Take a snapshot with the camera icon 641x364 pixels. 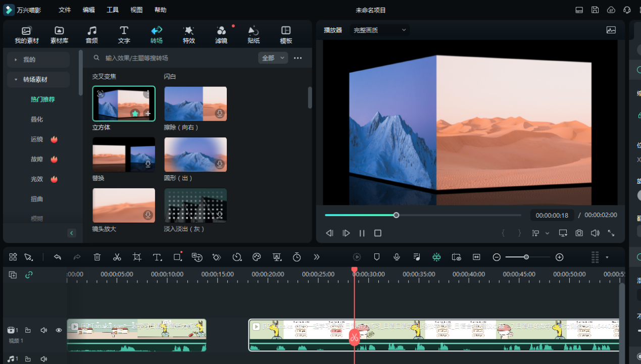click(x=579, y=233)
